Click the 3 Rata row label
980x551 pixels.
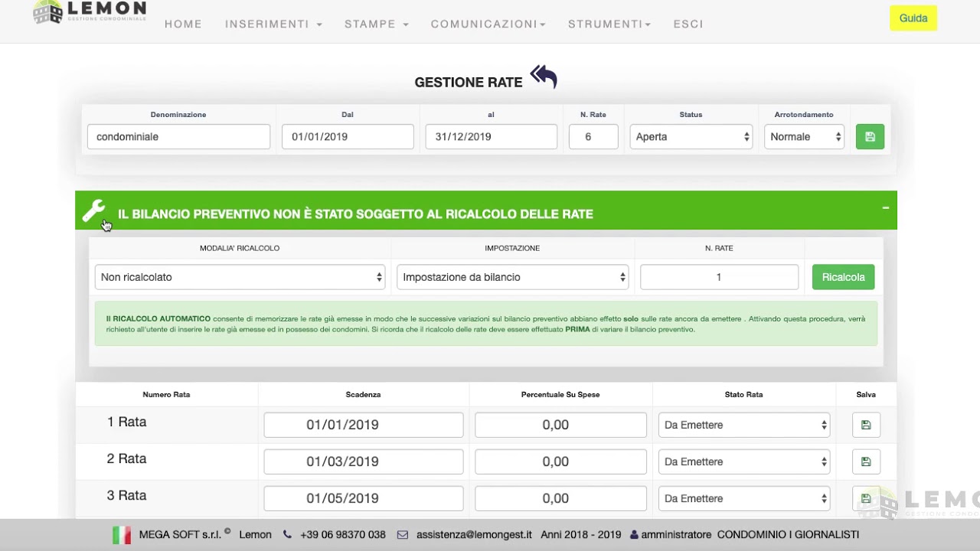[126, 495]
